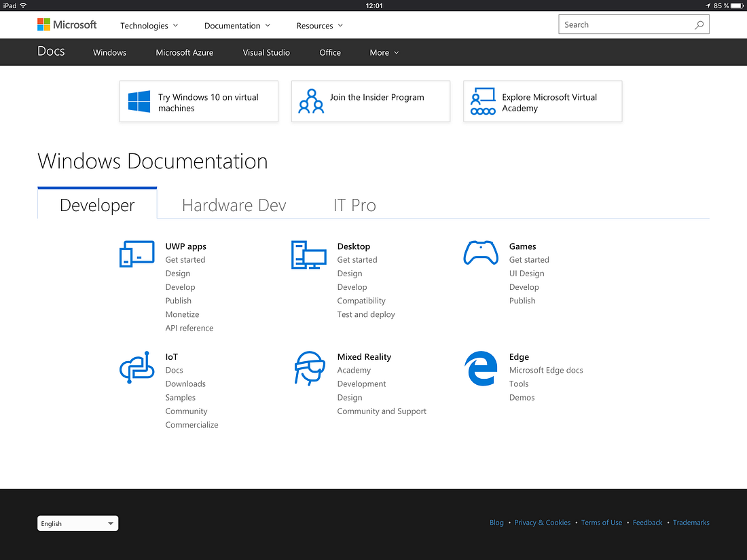Click the Edge browser logo icon
The width and height of the screenshot is (747, 560).
coord(481,369)
